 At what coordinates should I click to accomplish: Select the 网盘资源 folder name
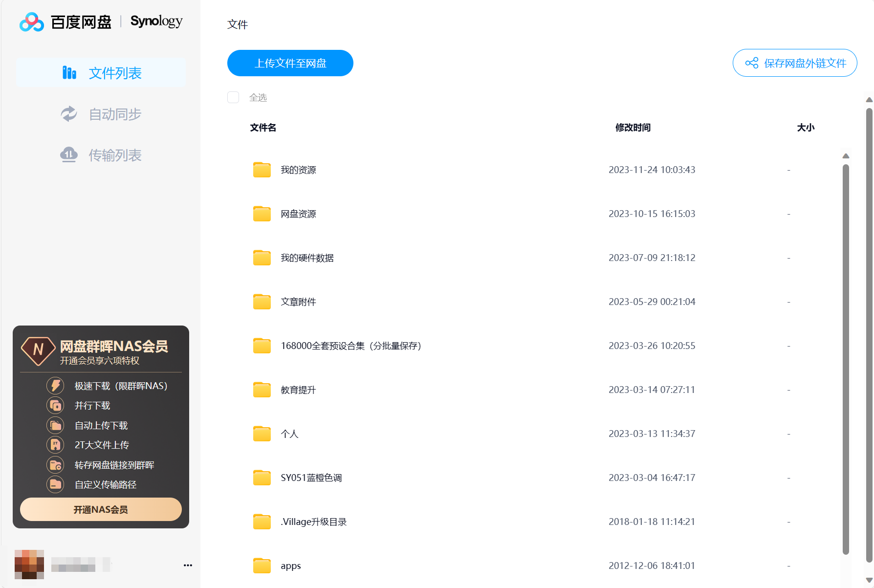point(298,214)
